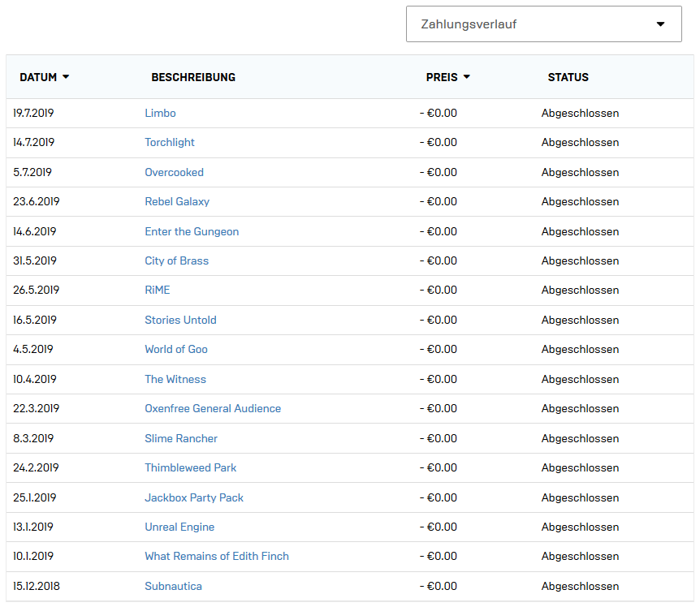Select the date 16.5.2019
The image size is (700, 607).
[x=35, y=321]
